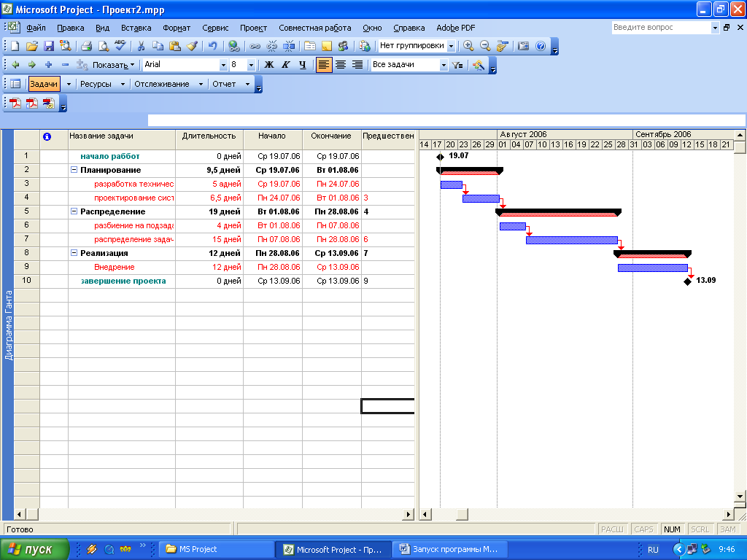Screen dimensions: 747x560
Task: Click the New document icon
Action: tap(15, 46)
